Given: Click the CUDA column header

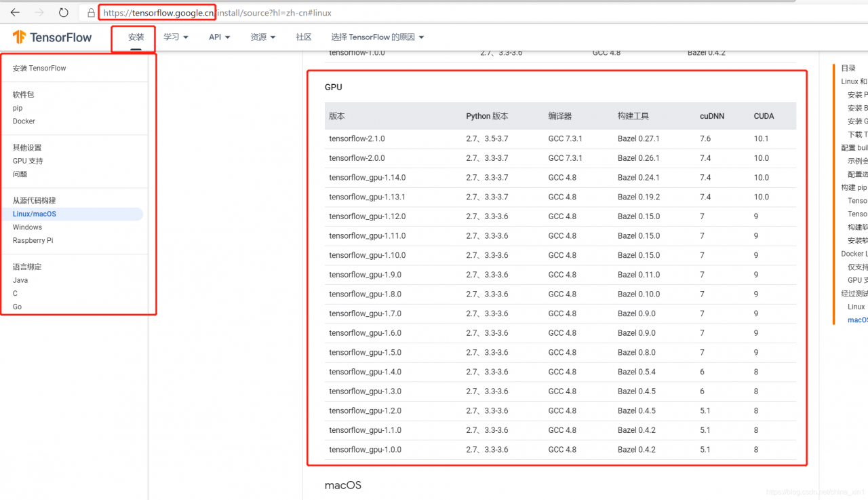Looking at the screenshot, I should [764, 116].
